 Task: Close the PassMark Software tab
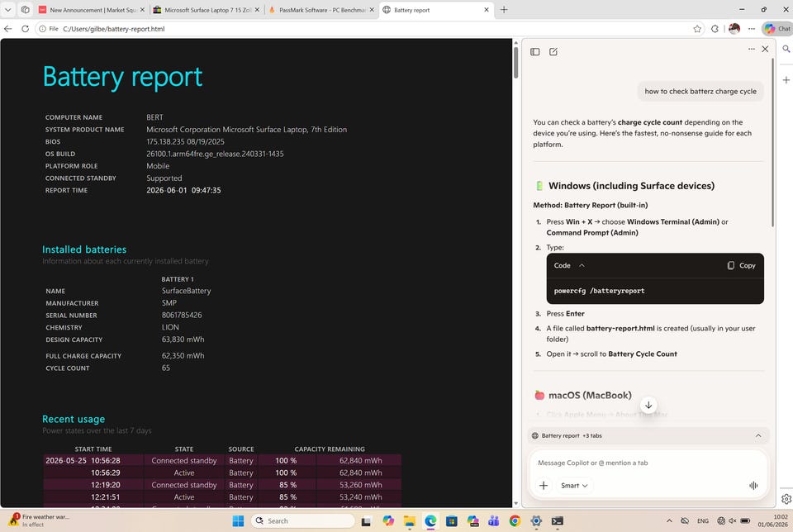coord(372,10)
